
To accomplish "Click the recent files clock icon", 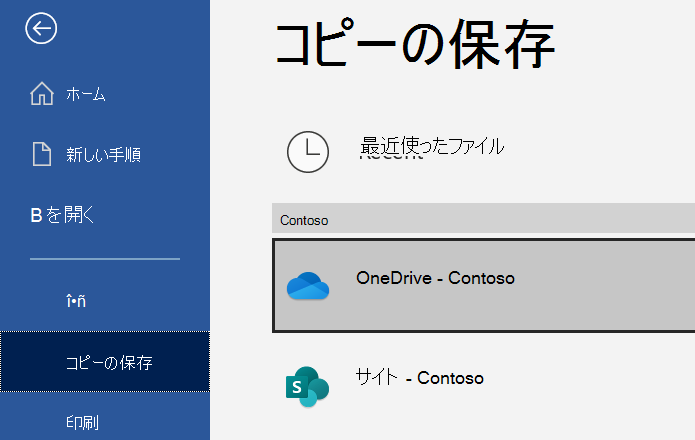I will tap(308, 152).
